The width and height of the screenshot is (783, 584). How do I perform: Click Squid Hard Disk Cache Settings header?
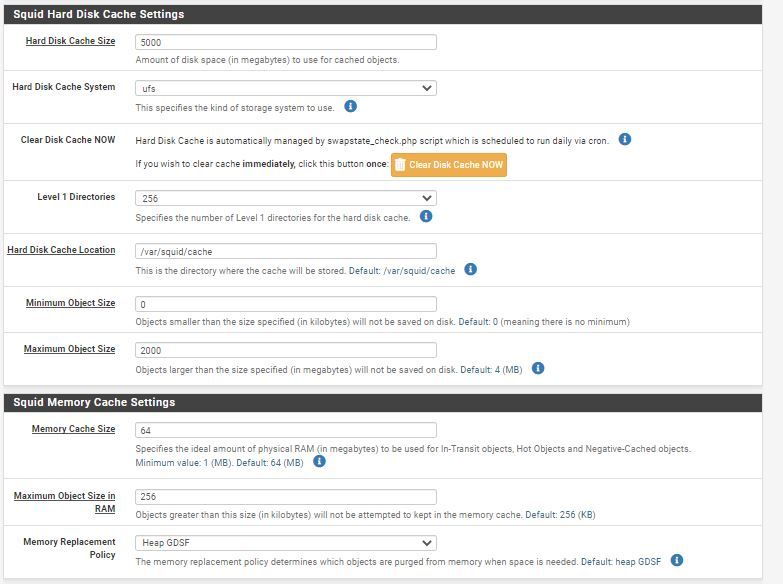pyautogui.click(x=383, y=14)
